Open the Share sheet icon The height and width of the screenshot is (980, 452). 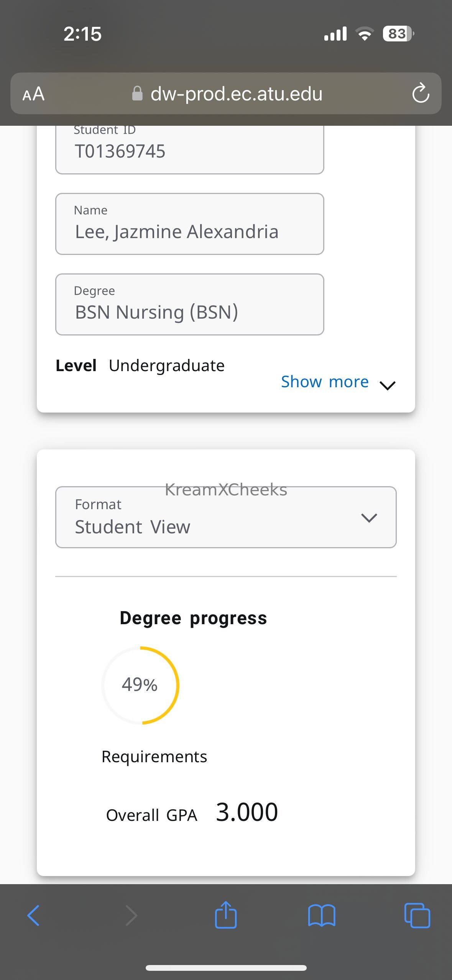click(226, 914)
